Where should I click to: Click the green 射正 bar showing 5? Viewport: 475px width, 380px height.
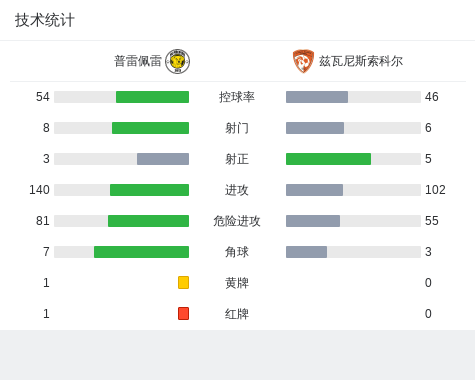click(328, 159)
